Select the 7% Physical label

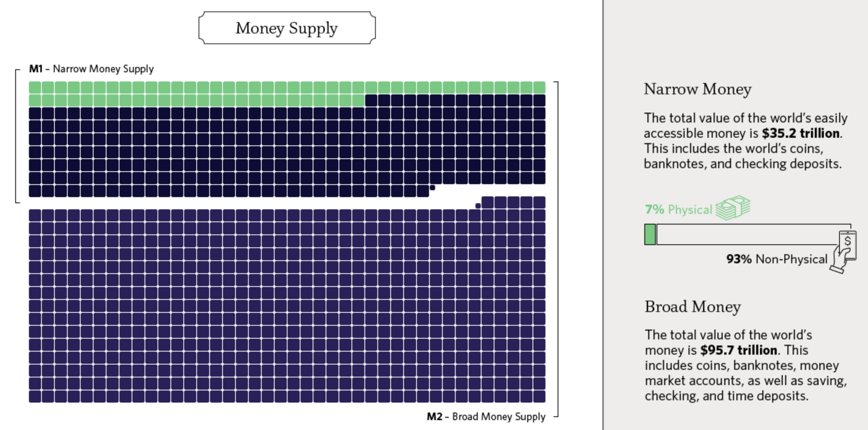[x=678, y=210]
